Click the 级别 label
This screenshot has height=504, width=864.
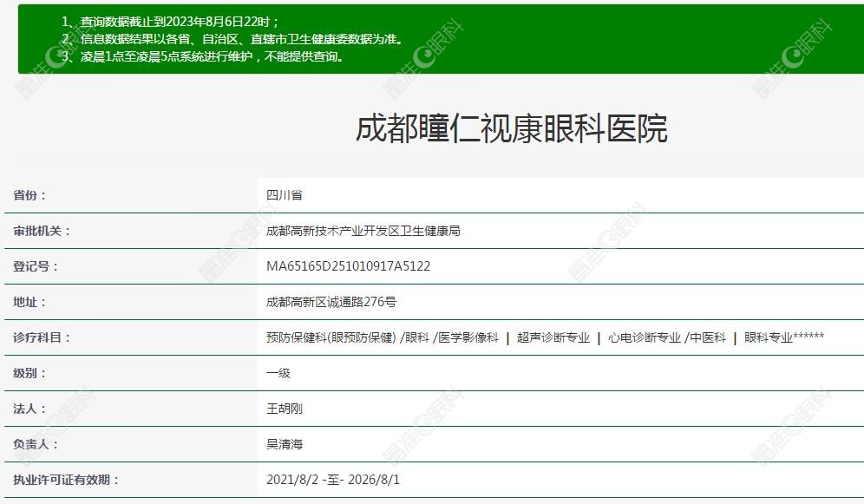coord(29,374)
